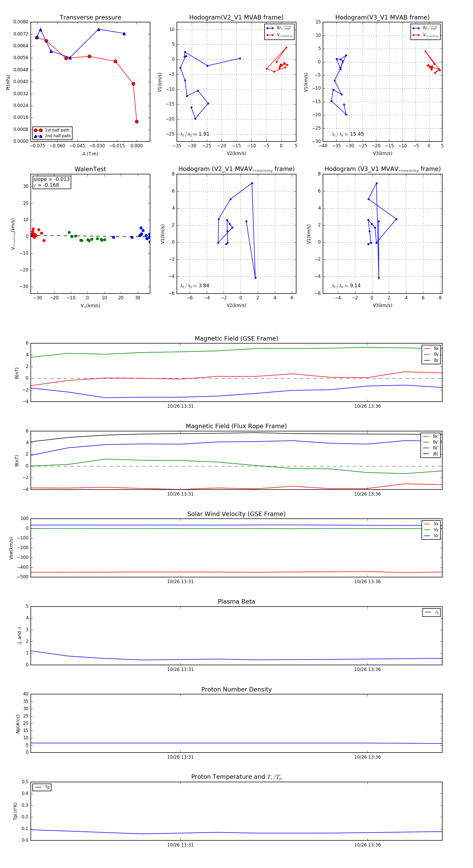This screenshot has width=473, height=868.
Task: Click '10/26 13:36' tick under GSE magnetic field
Action: click(367, 406)
